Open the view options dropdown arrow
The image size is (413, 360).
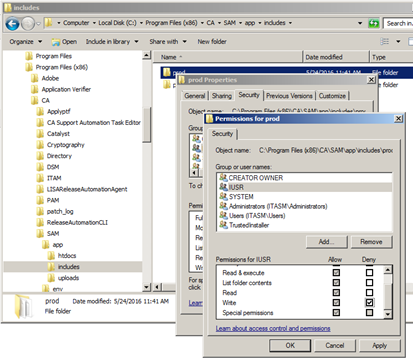click(x=398, y=42)
